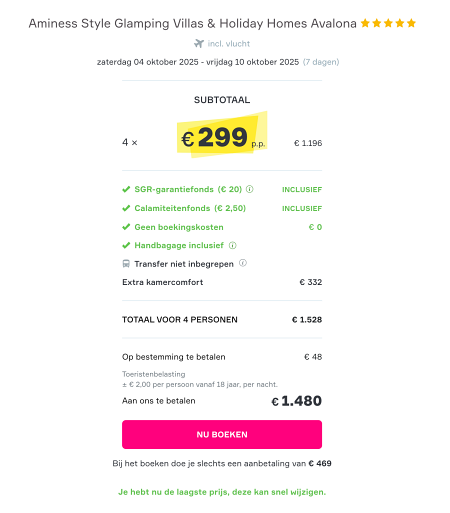Viewport: 450px width, 513px height.
Task: Click checkmark next to Calamiteitenfonds
Action: coord(126,208)
